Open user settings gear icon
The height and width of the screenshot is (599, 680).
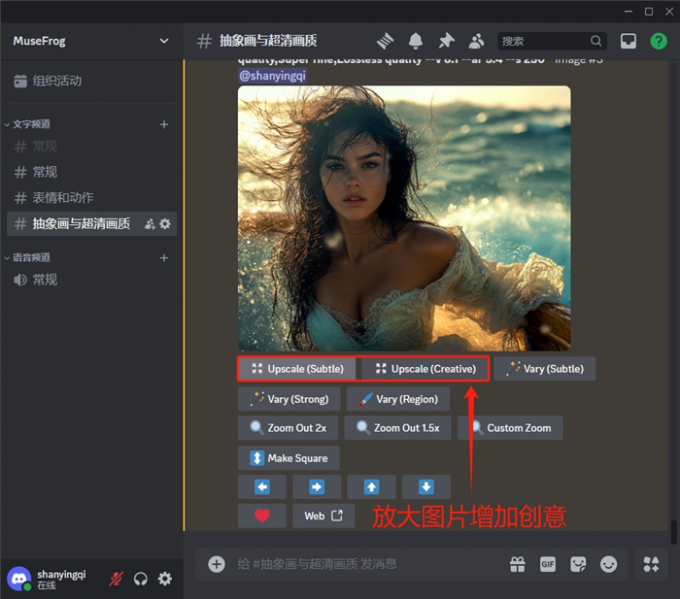tap(165, 579)
